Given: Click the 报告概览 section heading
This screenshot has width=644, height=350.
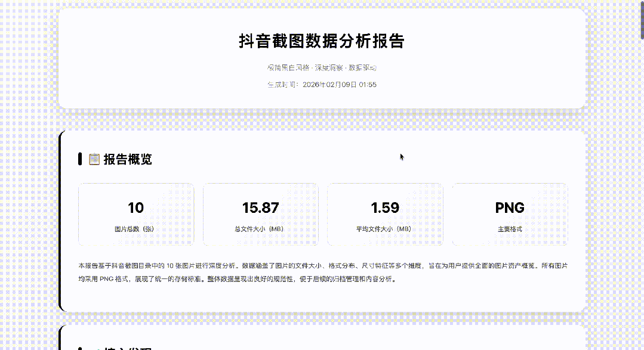Looking at the screenshot, I should [128, 159].
